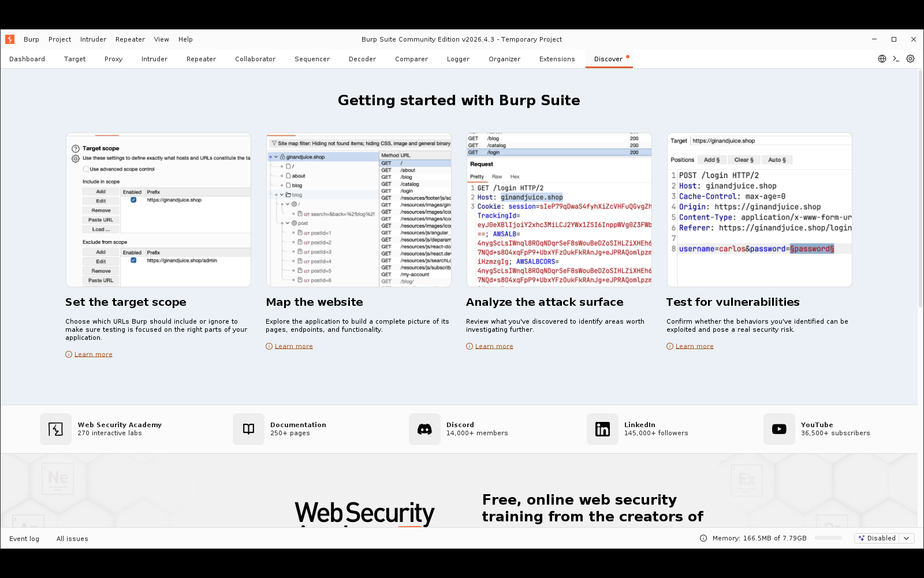
Task: Click the Memory: 166.5MB of 7.79GB text
Action: pyautogui.click(x=759, y=538)
